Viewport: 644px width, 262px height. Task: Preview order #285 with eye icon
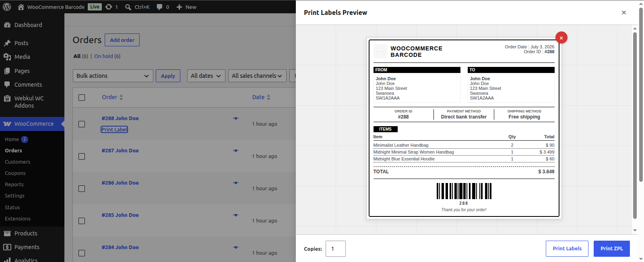pyautogui.click(x=236, y=215)
